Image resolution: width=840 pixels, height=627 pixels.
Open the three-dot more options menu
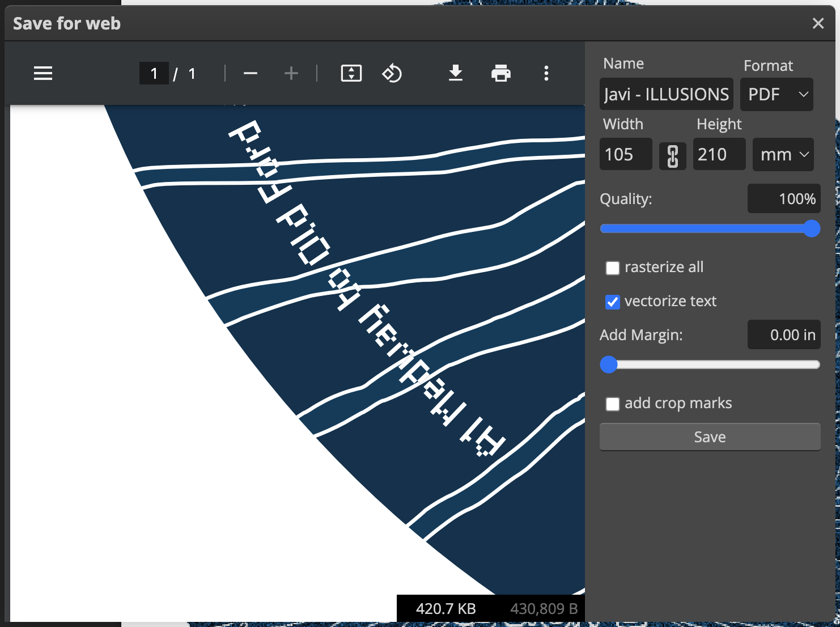click(x=546, y=73)
